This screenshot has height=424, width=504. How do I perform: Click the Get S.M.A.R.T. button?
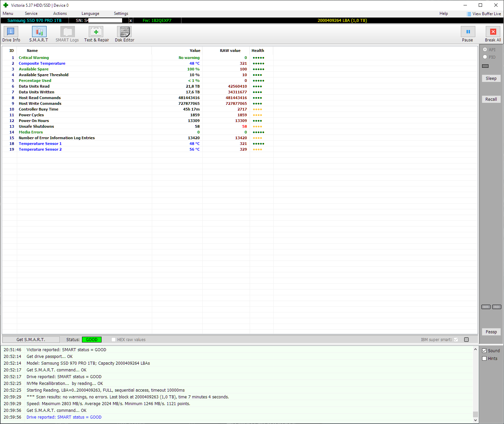(x=31, y=339)
